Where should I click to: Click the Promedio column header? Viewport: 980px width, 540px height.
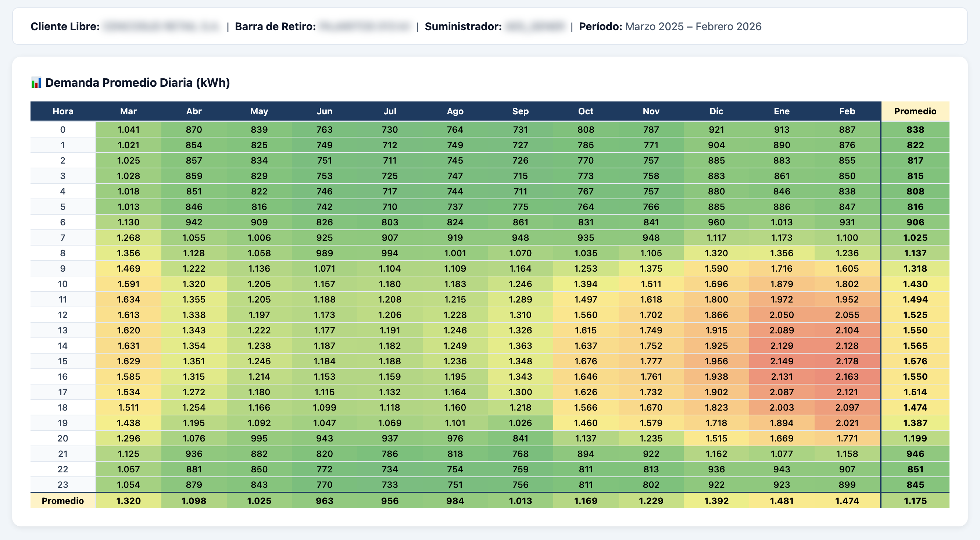coord(915,111)
